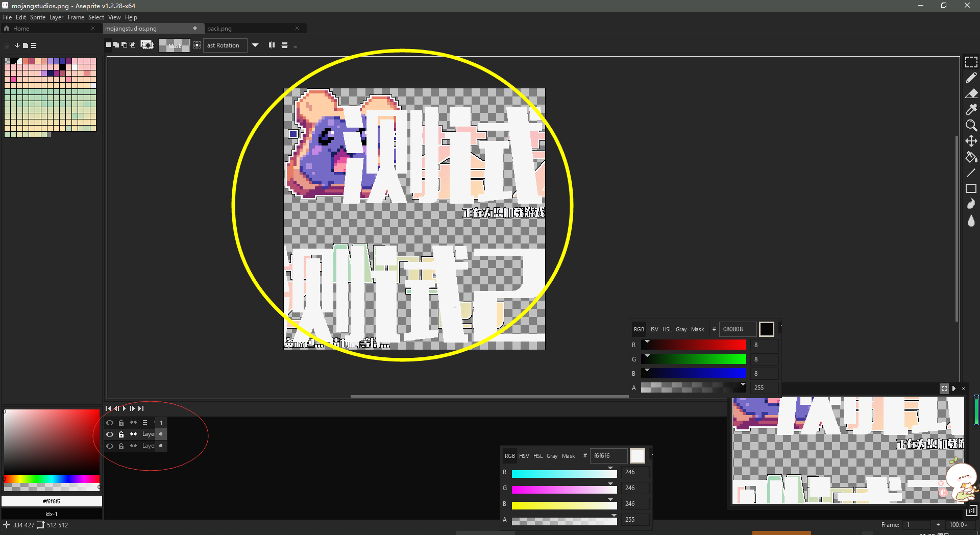Image resolution: width=980 pixels, height=535 pixels.
Task: Click the palette presets page icon
Action: pyautogui.click(x=26, y=45)
